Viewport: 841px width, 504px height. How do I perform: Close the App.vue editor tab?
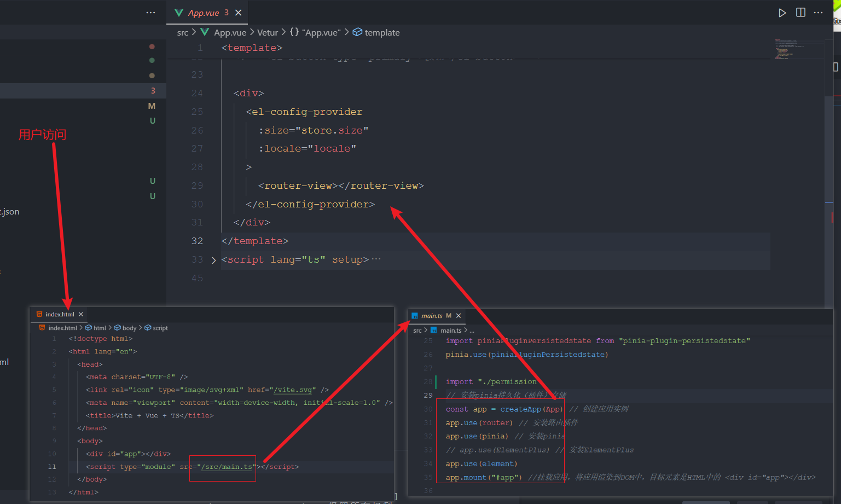(238, 13)
